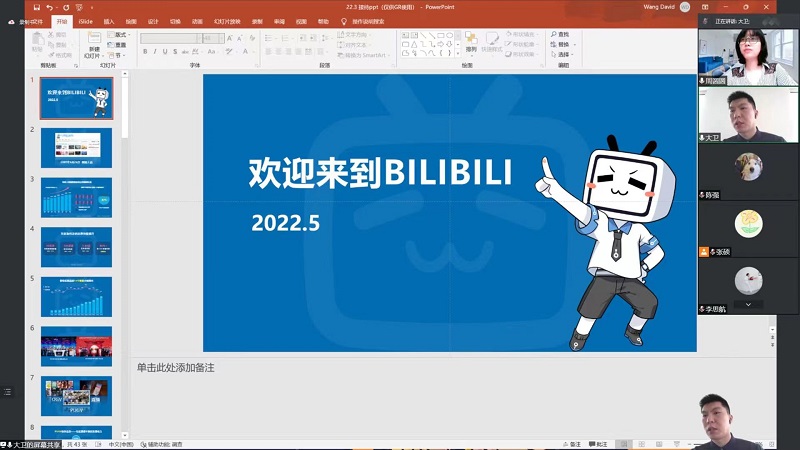Click the notes field below the slide
This screenshot has width=800, height=450.
pyautogui.click(x=400, y=368)
